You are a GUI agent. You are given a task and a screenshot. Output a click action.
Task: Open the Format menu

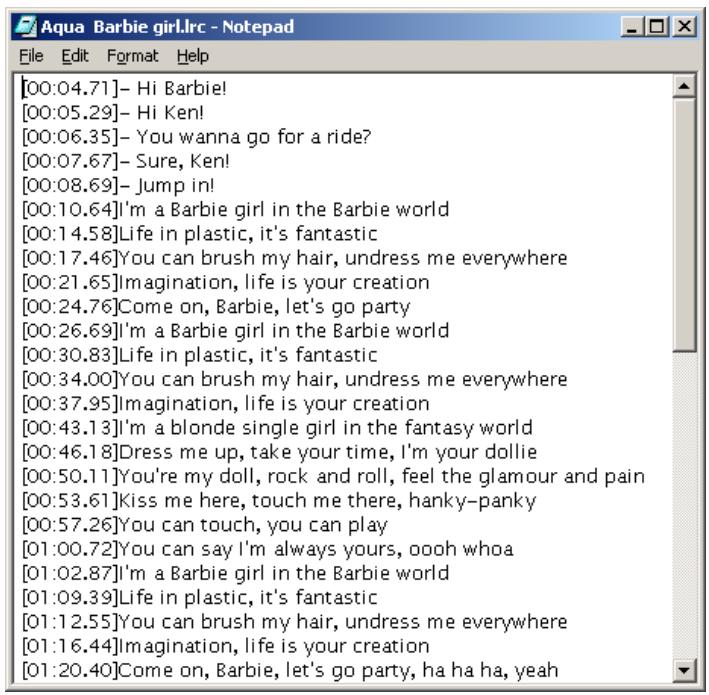[132, 56]
